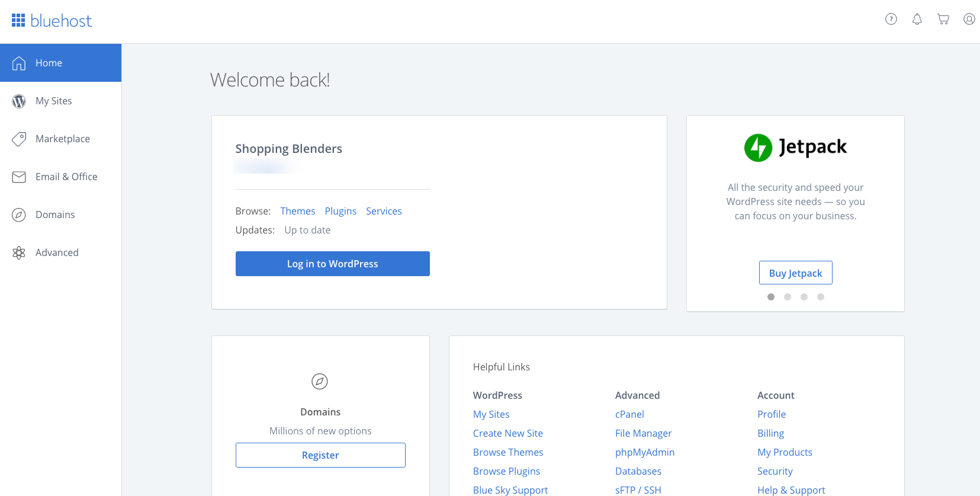Click the Buy Jetpack button
Viewport: 980px width, 496px height.
pyautogui.click(x=796, y=273)
